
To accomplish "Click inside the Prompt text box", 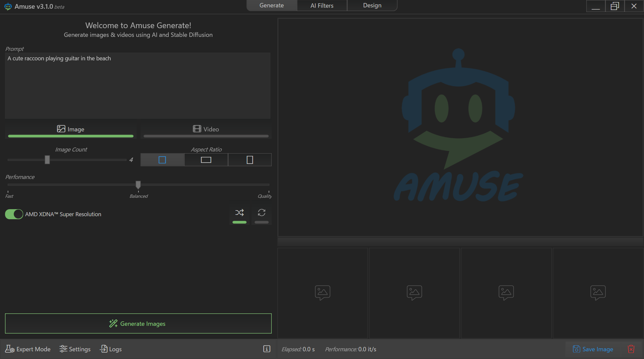I will coord(138,85).
